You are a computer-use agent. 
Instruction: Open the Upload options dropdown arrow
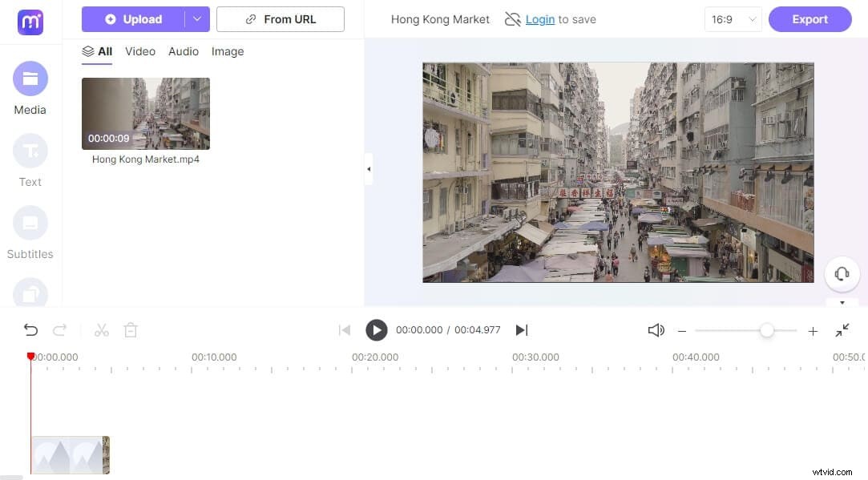197,18
